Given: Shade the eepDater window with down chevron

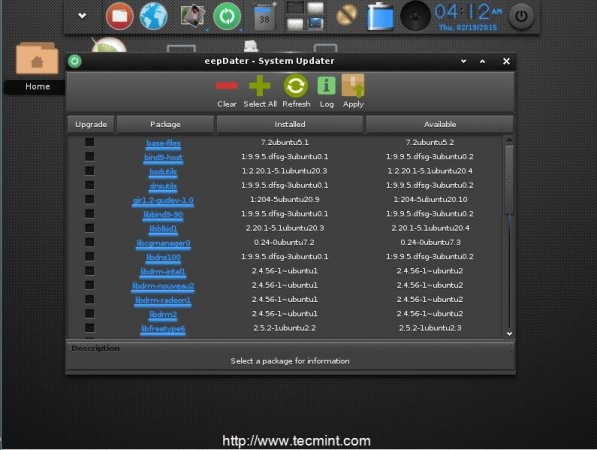Looking at the screenshot, I should click(464, 61).
